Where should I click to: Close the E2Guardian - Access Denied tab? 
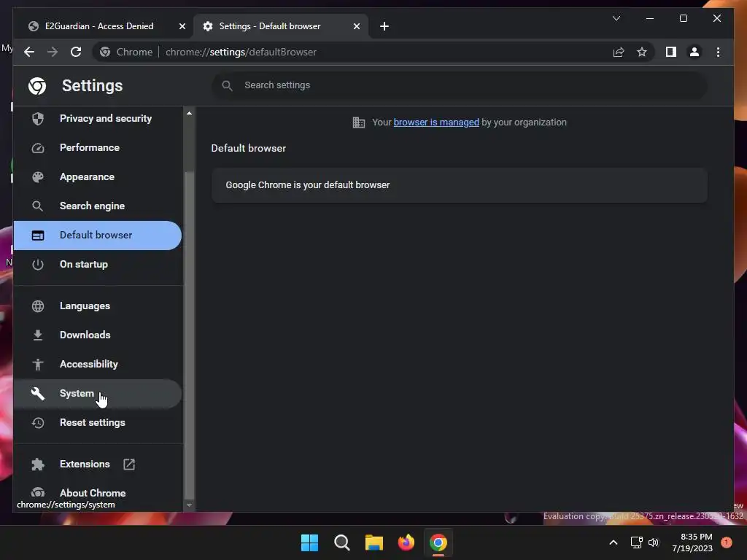click(x=182, y=26)
